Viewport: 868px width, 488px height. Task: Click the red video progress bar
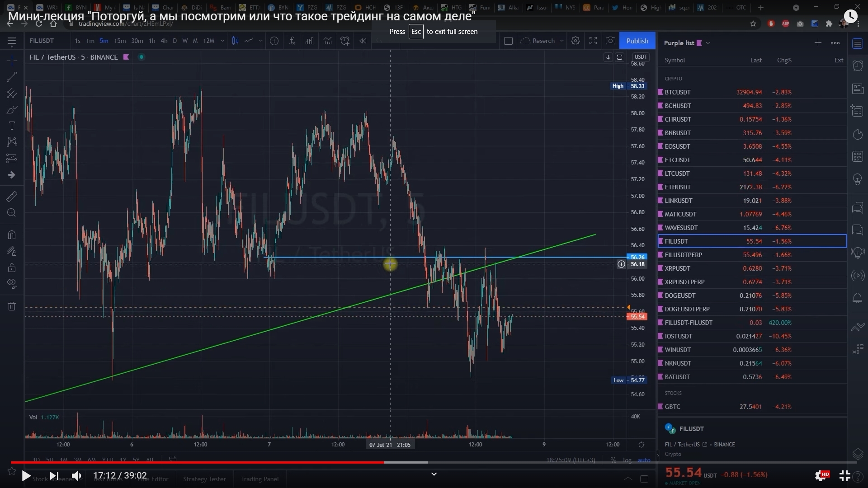coord(197,462)
